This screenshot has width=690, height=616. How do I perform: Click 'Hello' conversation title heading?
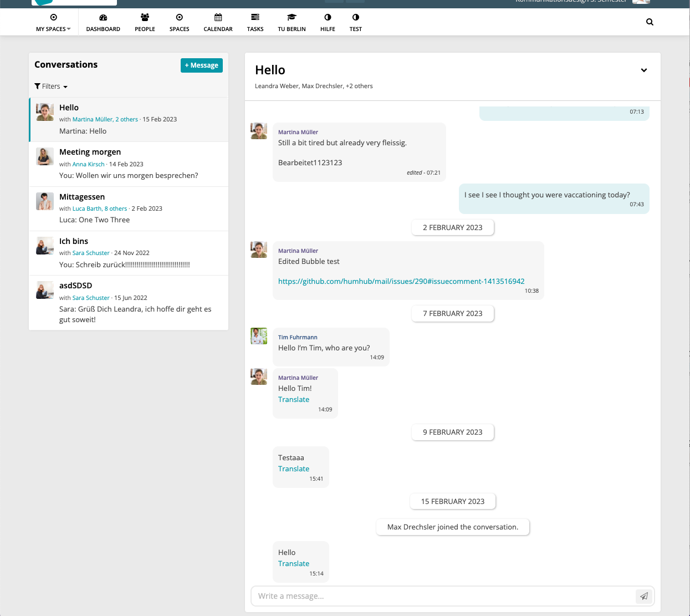click(270, 70)
